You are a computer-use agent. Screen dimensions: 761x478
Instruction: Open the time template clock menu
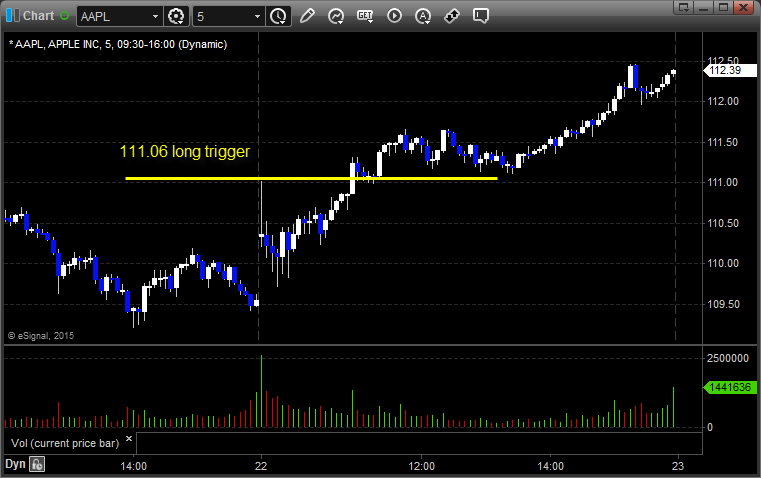coord(279,16)
